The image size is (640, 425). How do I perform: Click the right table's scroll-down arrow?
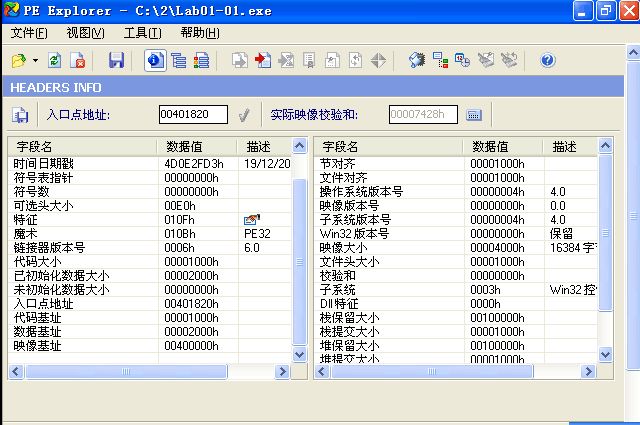coord(606,354)
